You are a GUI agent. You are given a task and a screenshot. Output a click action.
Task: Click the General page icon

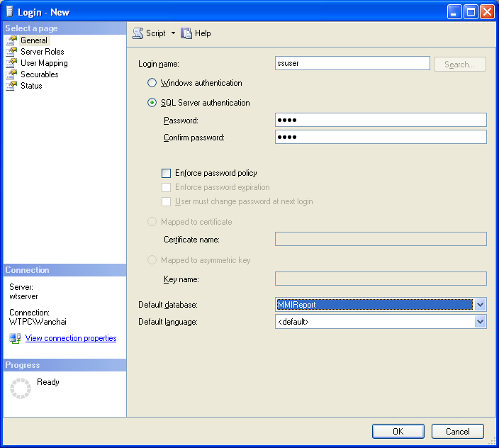pos(11,40)
